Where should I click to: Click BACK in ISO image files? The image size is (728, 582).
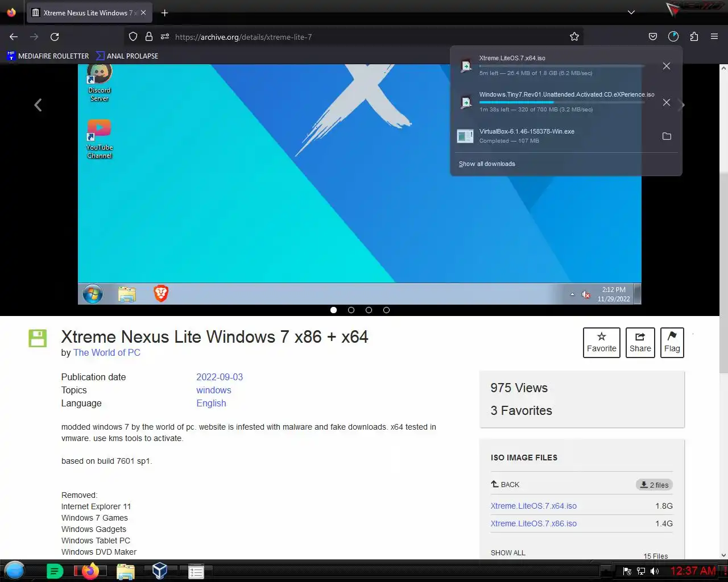click(x=505, y=484)
